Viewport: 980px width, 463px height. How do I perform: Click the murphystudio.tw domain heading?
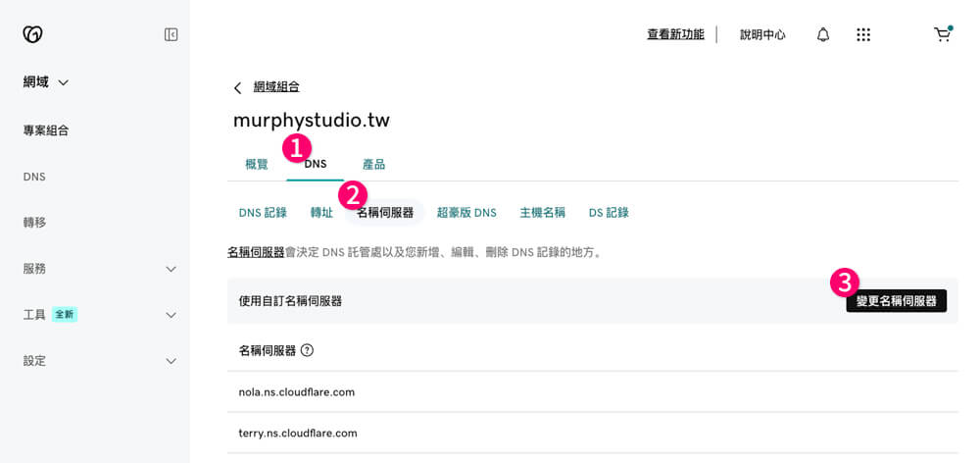tap(312, 120)
